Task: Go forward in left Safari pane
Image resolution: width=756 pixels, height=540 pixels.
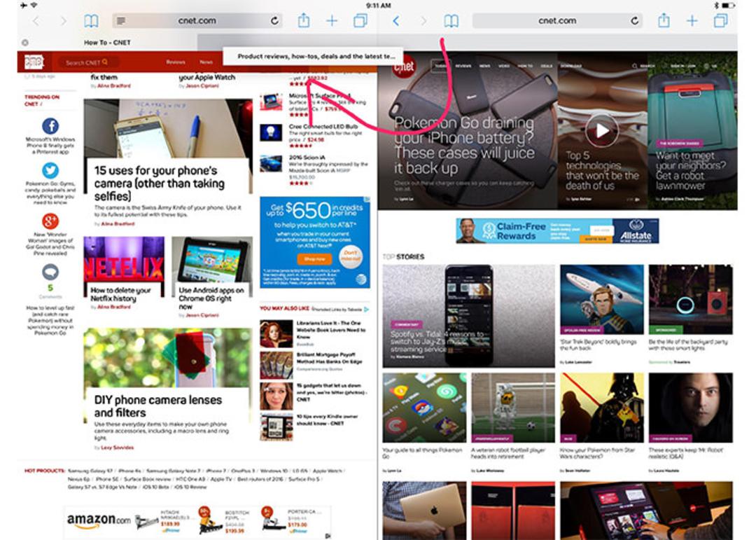Action: [64, 21]
